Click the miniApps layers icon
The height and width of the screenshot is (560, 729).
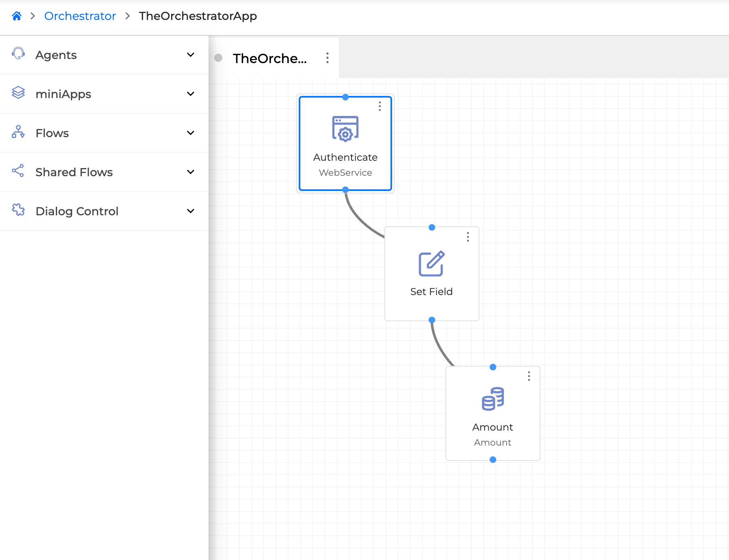click(18, 93)
